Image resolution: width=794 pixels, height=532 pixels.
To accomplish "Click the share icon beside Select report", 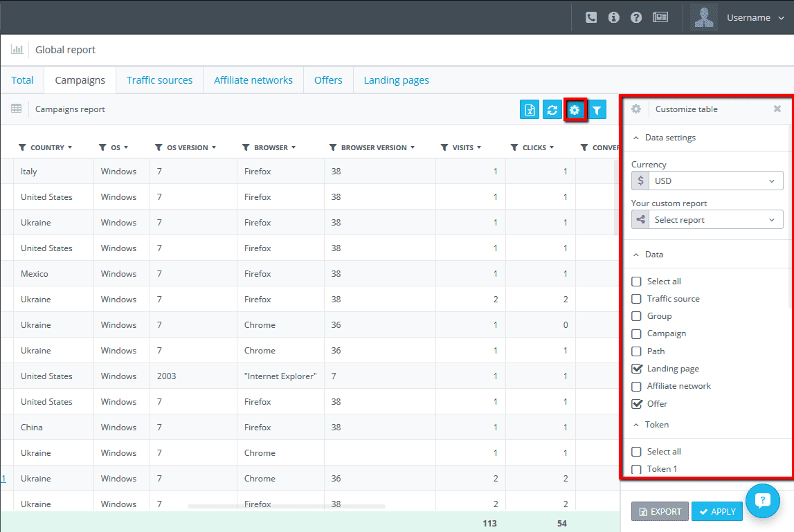I will pos(640,220).
